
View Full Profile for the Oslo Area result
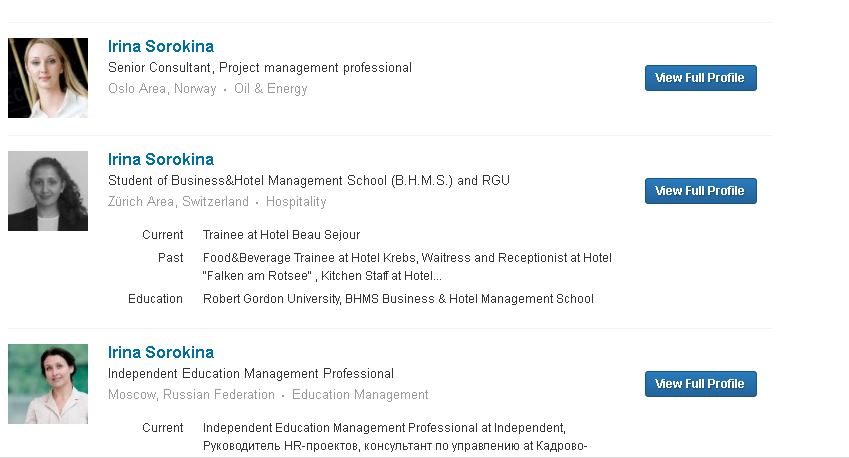tap(700, 78)
